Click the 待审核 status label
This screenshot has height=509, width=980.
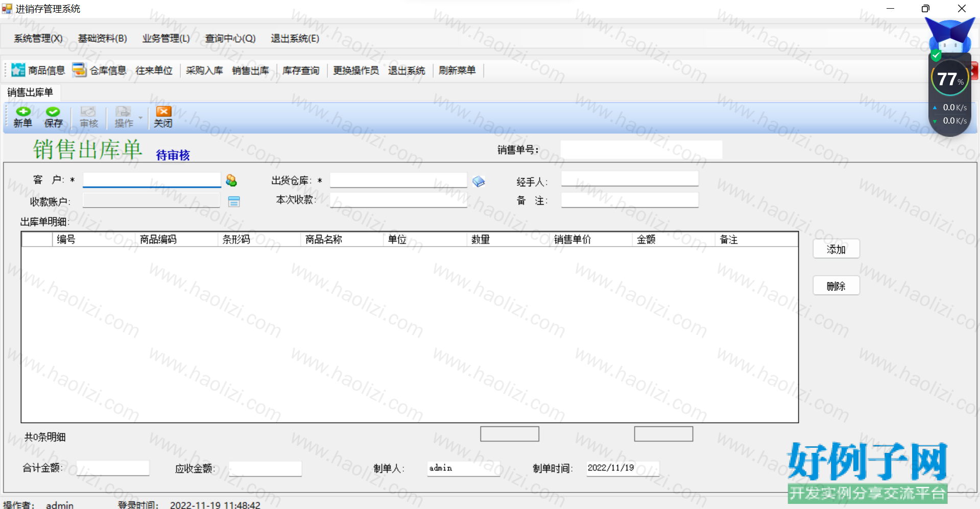[173, 155]
